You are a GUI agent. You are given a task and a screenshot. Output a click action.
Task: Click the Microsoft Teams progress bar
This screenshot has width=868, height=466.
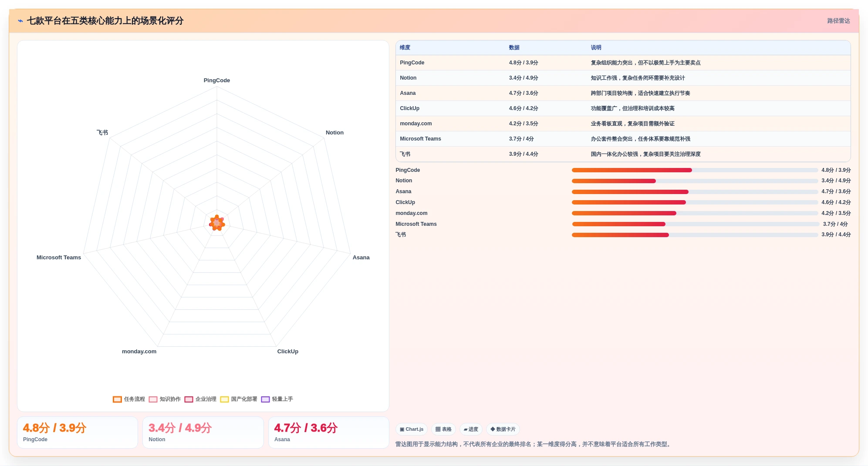pos(696,224)
